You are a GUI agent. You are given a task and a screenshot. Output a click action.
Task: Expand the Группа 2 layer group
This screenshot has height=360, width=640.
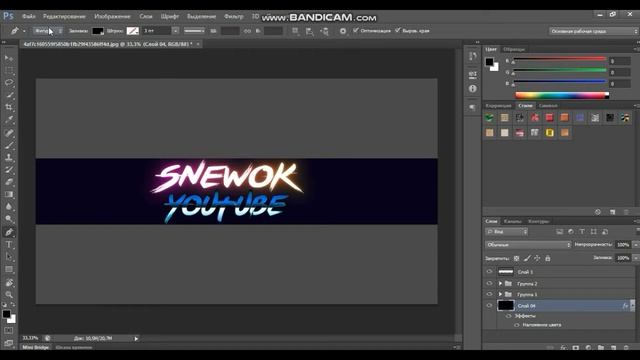[x=500, y=283]
